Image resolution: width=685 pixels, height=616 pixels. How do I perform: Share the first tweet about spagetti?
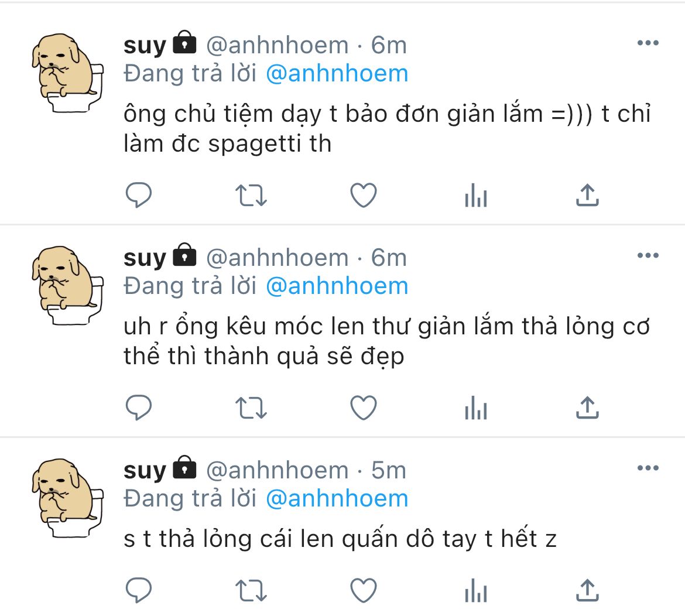click(588, 195)
